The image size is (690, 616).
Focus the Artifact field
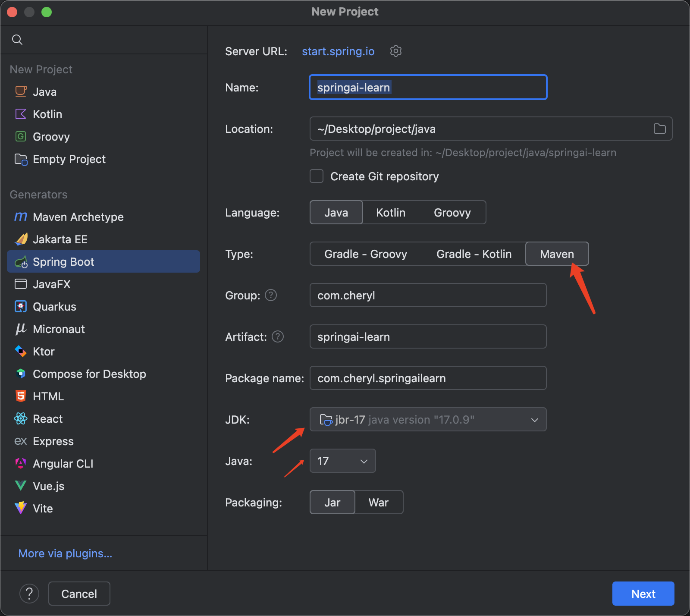tap(428, 336)
